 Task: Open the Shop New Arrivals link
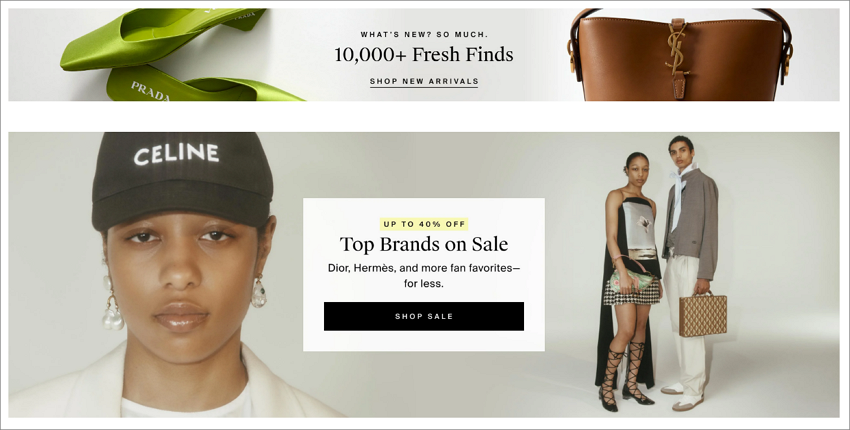424,81
